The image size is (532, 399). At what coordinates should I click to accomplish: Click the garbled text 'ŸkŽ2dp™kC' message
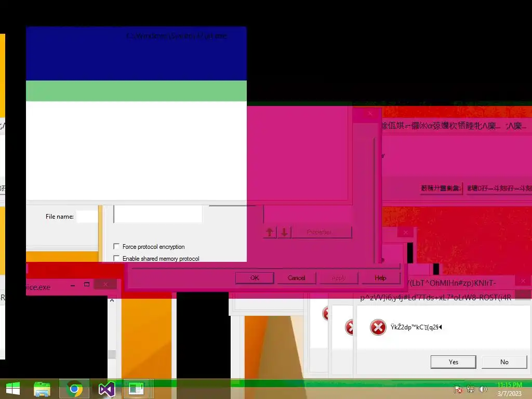tap(416, 327)
